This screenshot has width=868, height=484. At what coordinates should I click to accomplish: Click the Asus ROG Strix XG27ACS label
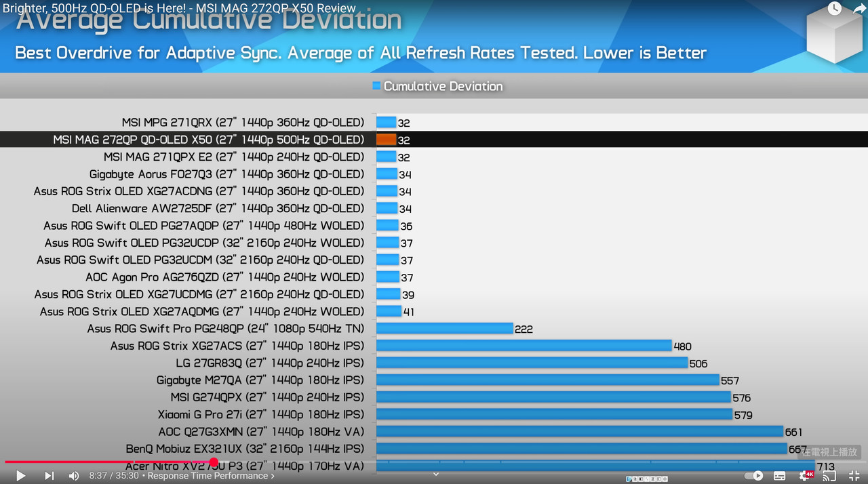tap(237, 346)
